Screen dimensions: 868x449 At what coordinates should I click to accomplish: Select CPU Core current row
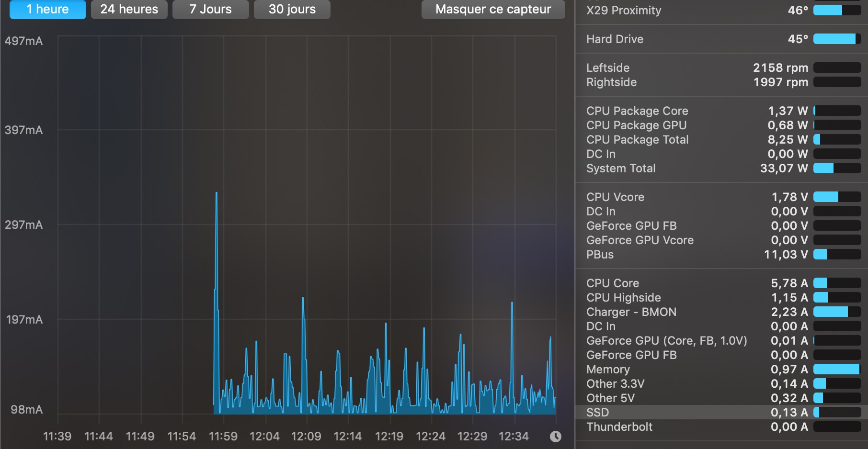(721, 283)
